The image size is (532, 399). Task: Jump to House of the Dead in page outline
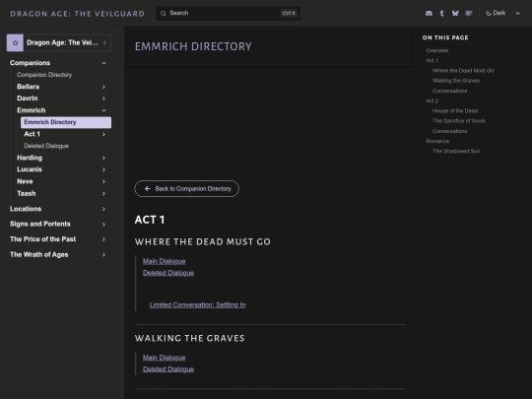pos(455,111)
